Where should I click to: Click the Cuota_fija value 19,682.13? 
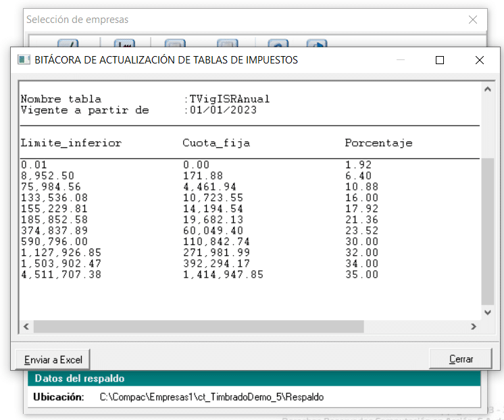(x=213, y=219)
